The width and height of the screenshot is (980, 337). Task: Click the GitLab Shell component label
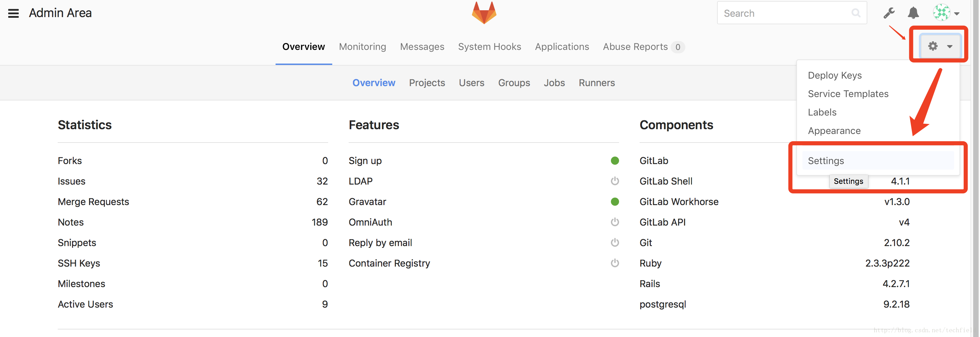click(x=666, y=181)
